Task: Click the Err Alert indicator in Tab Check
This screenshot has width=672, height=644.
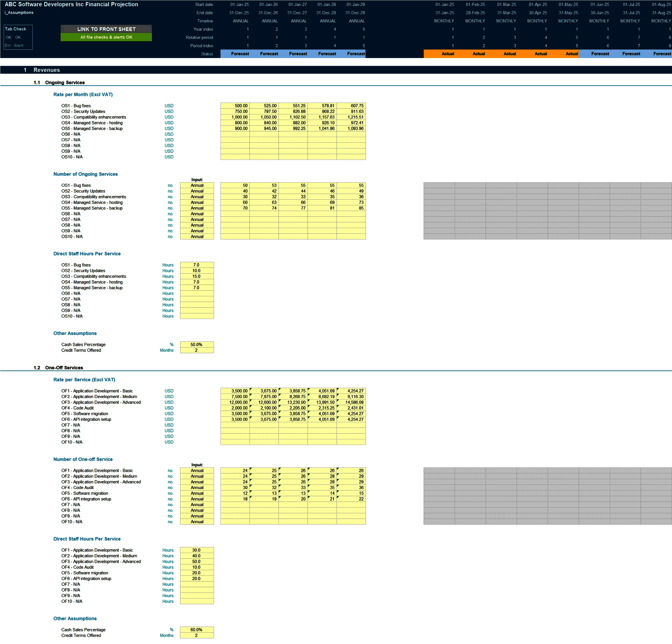Action: click(x=14, y=45)
